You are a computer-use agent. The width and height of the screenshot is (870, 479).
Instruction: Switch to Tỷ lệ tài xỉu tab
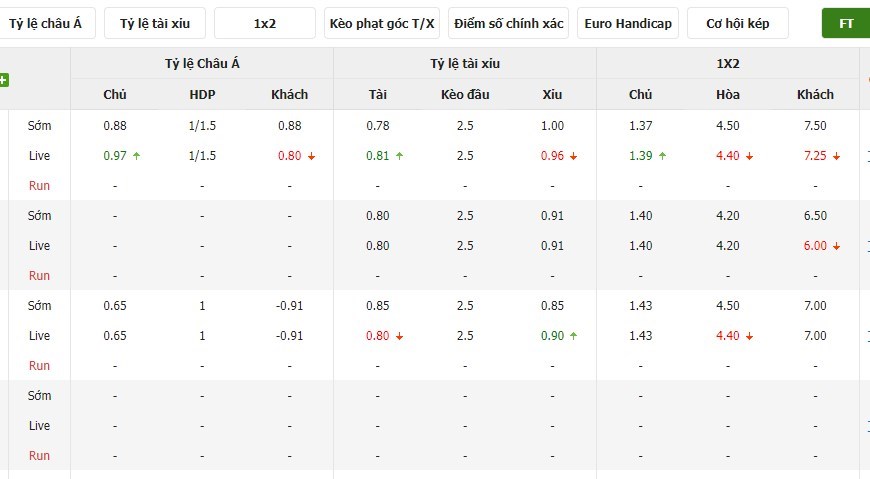(155, 23)
